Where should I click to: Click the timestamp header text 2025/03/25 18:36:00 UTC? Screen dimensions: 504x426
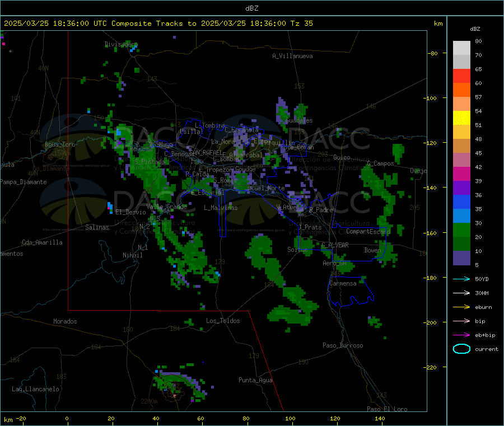click(55, 24)
